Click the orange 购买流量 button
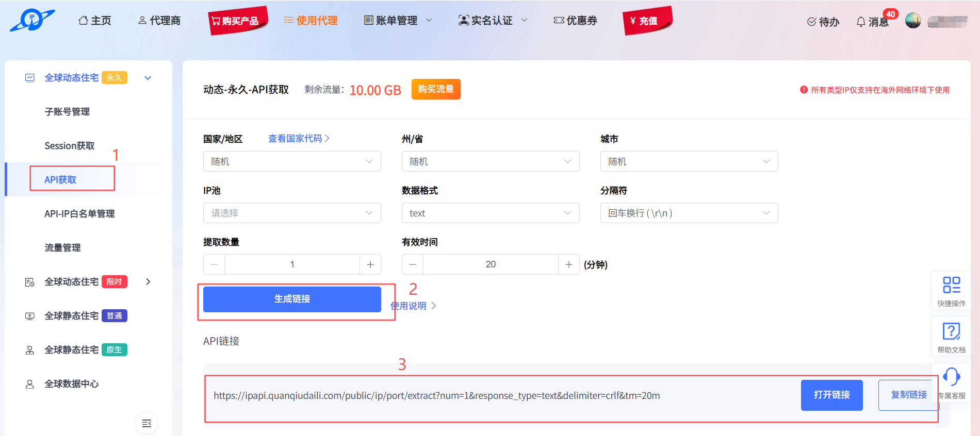980x436 pixels. point(435,89)
